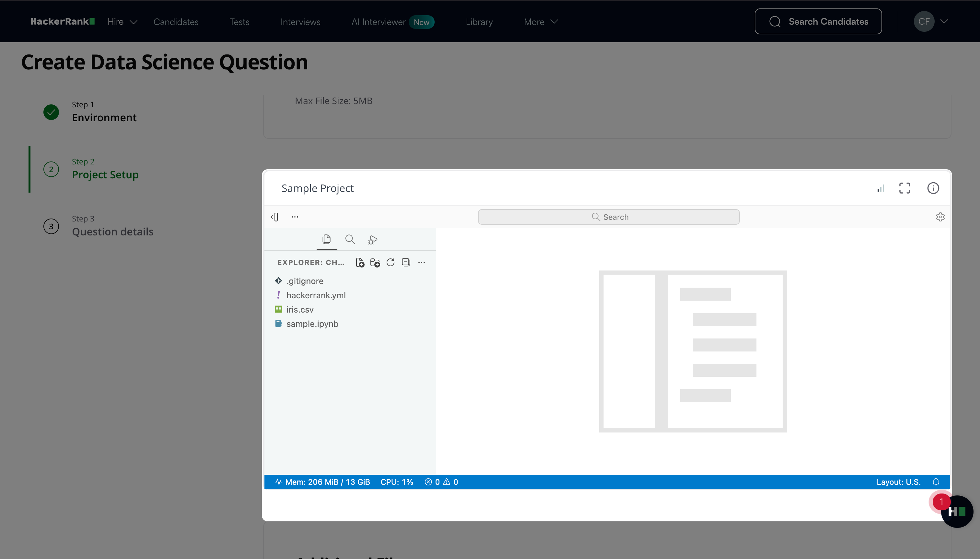The width and height of the screenshot is (980, 559).
Task: Open sample.ipynb in the explorer
Action: point(312,324)
